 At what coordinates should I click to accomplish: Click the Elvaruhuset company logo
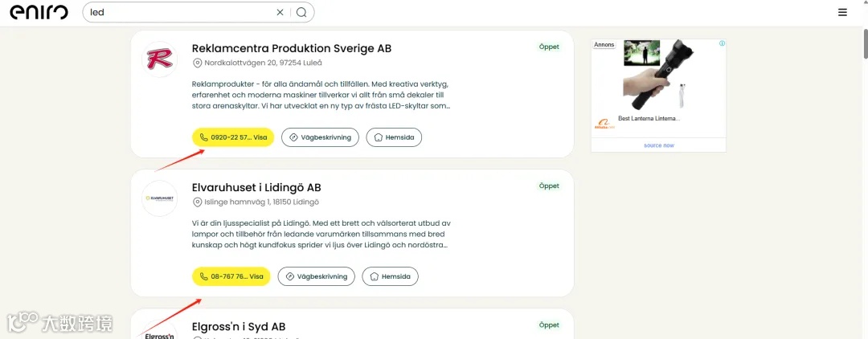159,198
